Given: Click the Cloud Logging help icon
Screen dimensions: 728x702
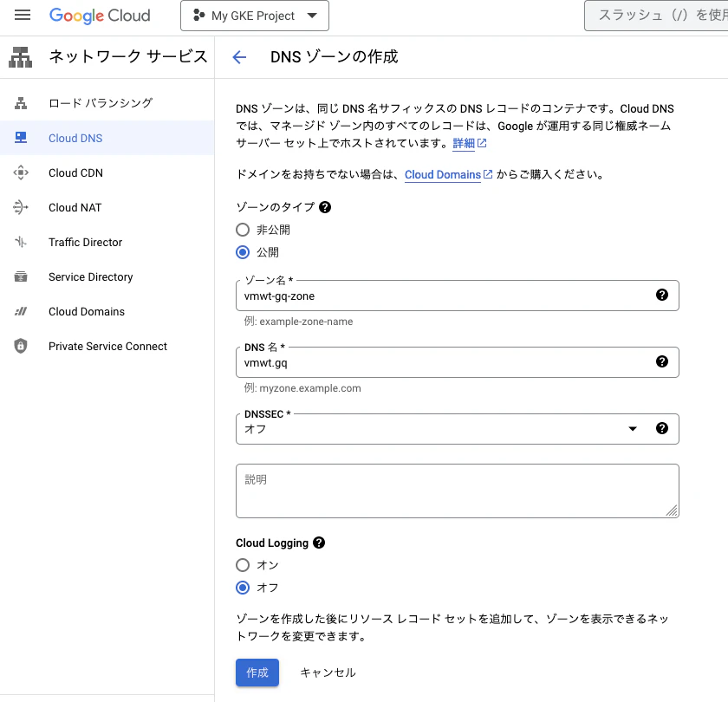Looking at the screenshot, I should [319, 543].
